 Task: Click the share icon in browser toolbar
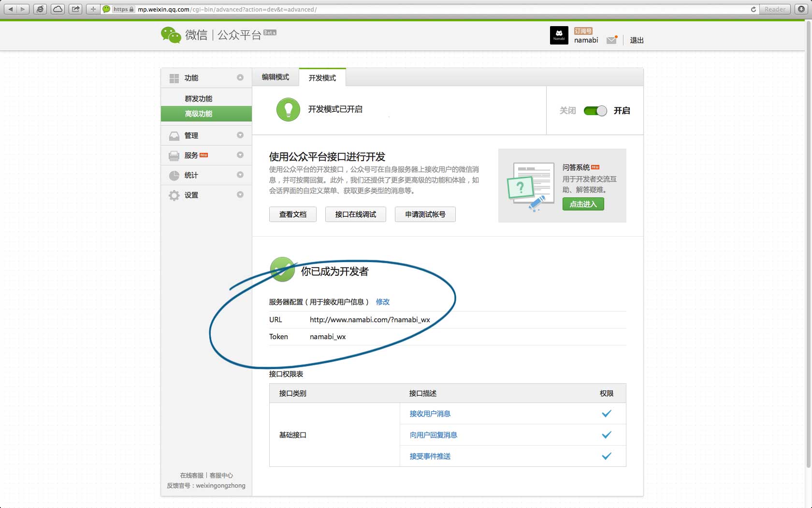coord(75,9)
